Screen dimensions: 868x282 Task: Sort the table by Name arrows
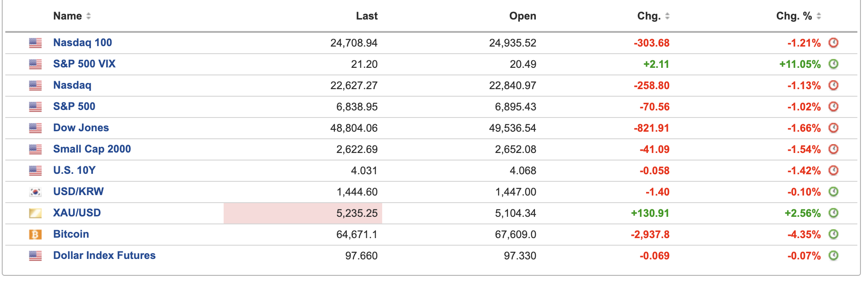click(x=89, y=16)
